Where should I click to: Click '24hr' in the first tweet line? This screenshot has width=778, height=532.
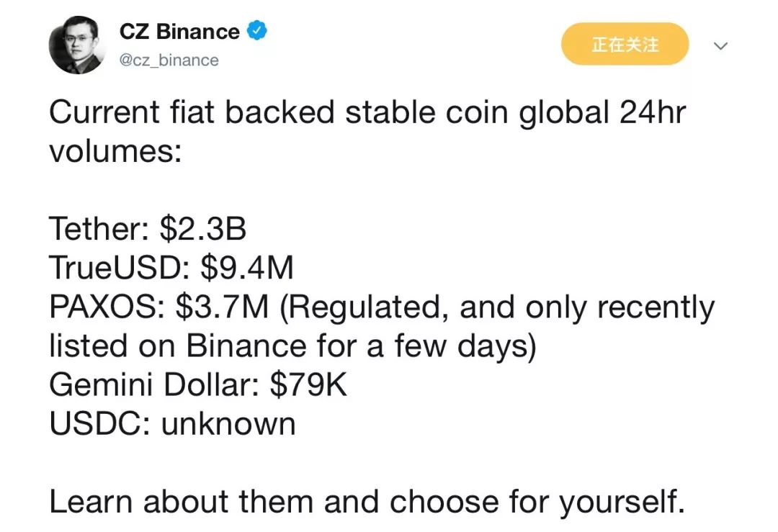(x=653, y=112)
